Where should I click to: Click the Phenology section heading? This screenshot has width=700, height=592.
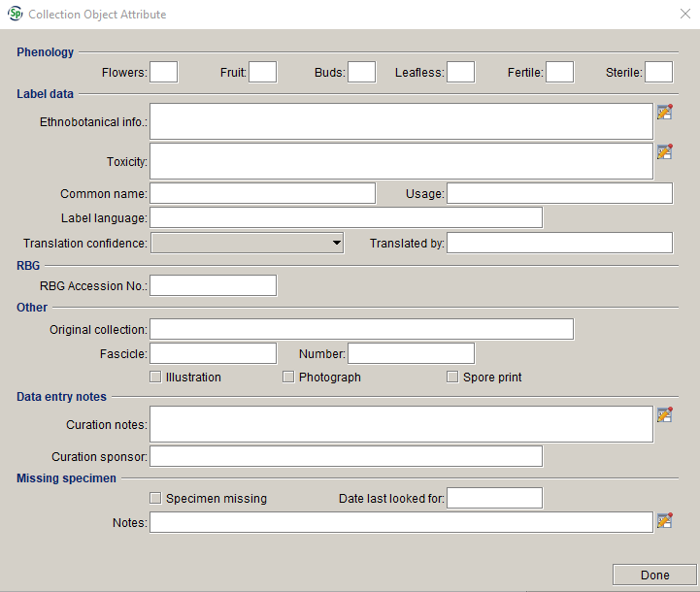click(x=45, y=52)
